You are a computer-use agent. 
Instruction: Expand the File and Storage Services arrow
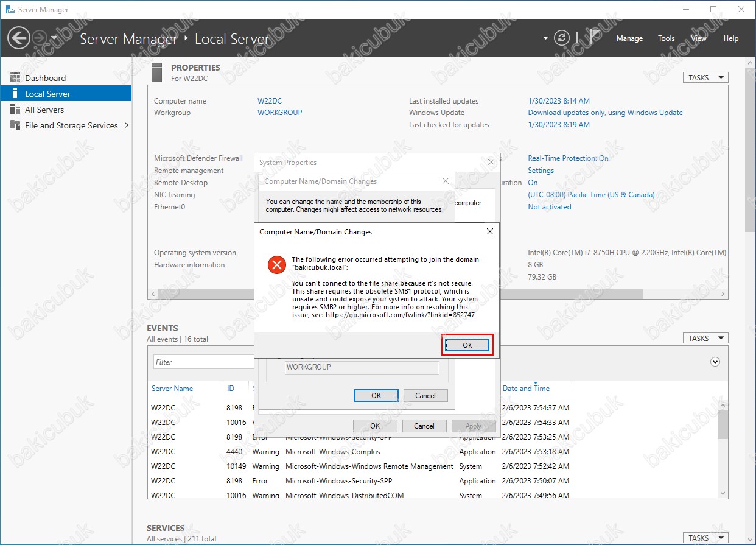[126, 125]
